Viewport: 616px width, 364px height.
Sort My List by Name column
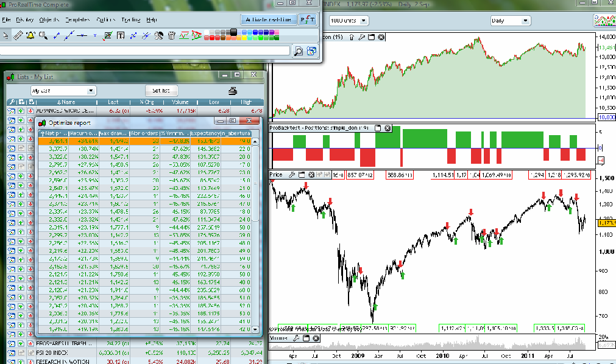point(66,102)
